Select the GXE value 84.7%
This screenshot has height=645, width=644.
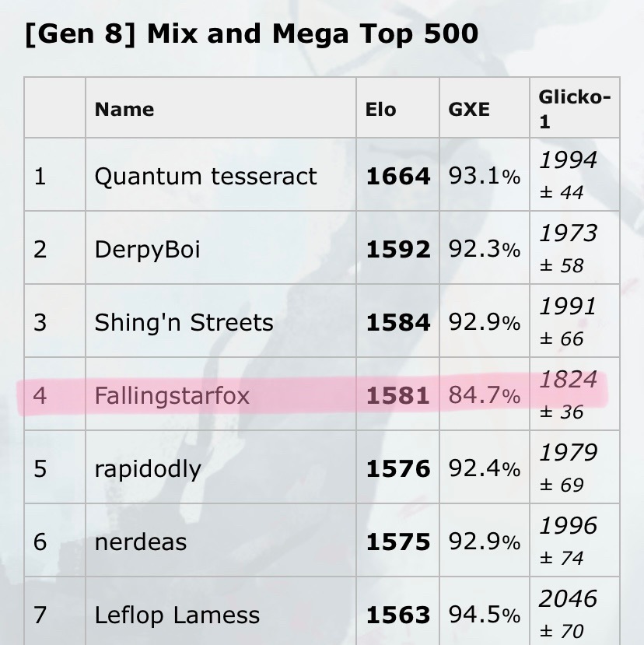(485, 396)
